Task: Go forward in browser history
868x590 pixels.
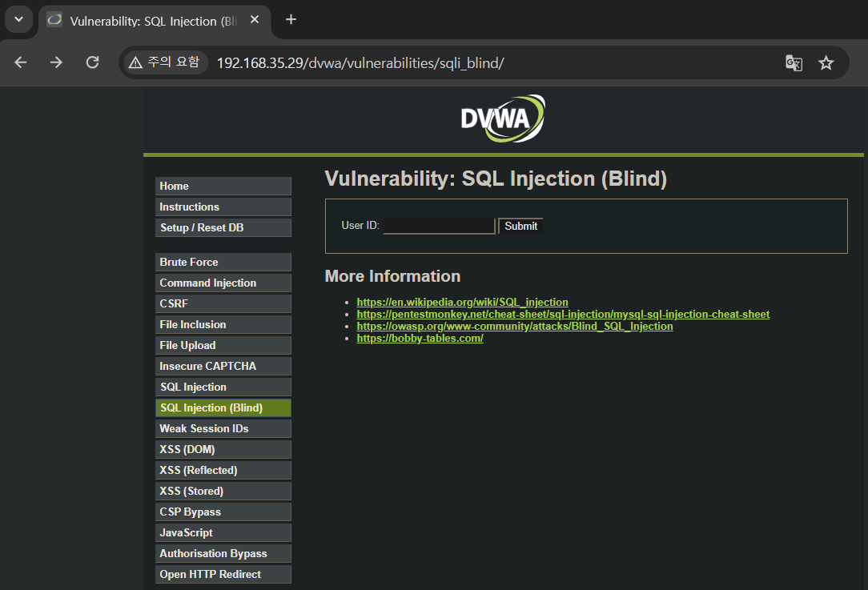Action: pos(56,62)
